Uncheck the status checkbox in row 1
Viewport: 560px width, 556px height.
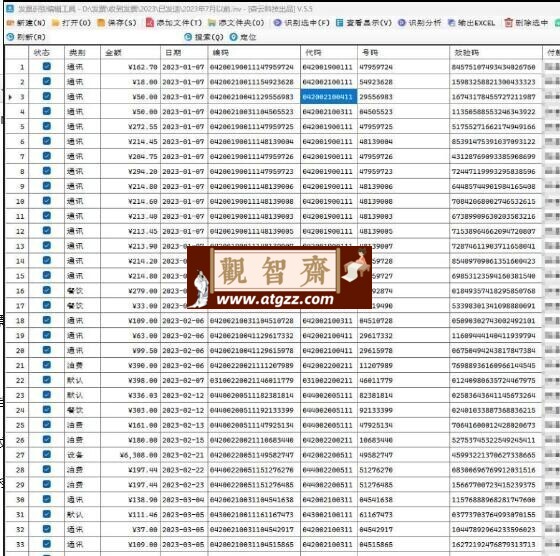tap(46, 66)
